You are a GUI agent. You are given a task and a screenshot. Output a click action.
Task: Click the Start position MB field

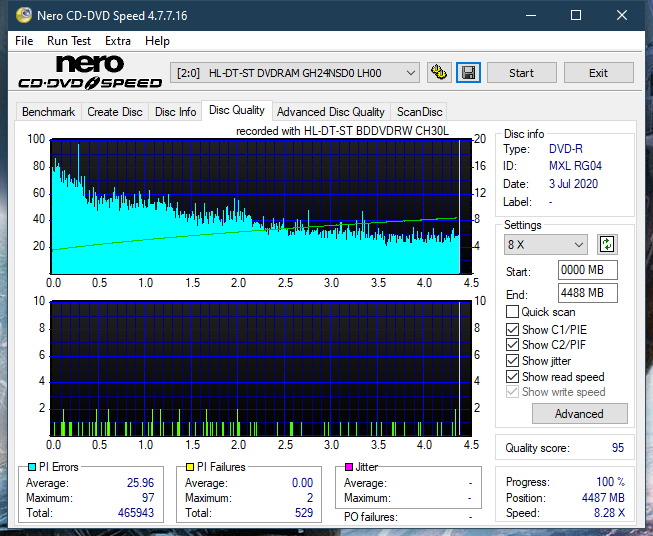pyautogui.click(x=587, y=270)
